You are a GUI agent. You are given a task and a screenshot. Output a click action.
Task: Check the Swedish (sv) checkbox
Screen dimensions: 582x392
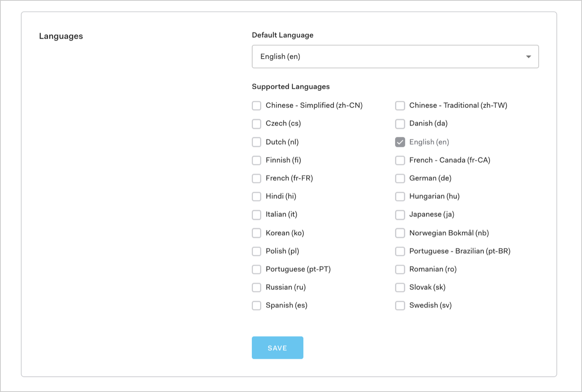pyautogui.click(x=400, y=305)
